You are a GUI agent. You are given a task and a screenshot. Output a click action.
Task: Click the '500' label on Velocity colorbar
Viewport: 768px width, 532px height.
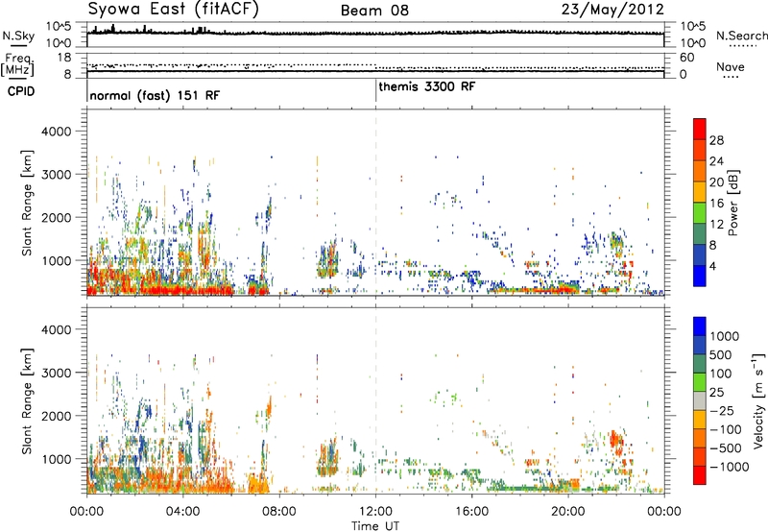click(720, 354)
